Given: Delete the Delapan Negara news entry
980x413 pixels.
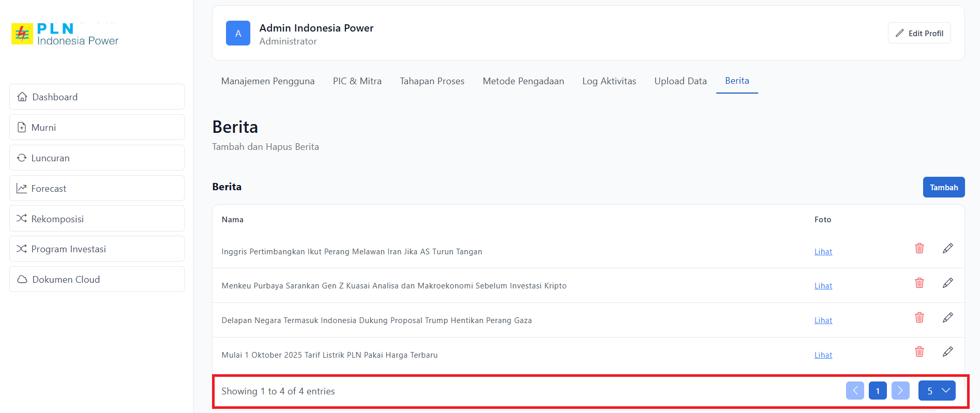Looking at the screenshot, I should [919, 317].
